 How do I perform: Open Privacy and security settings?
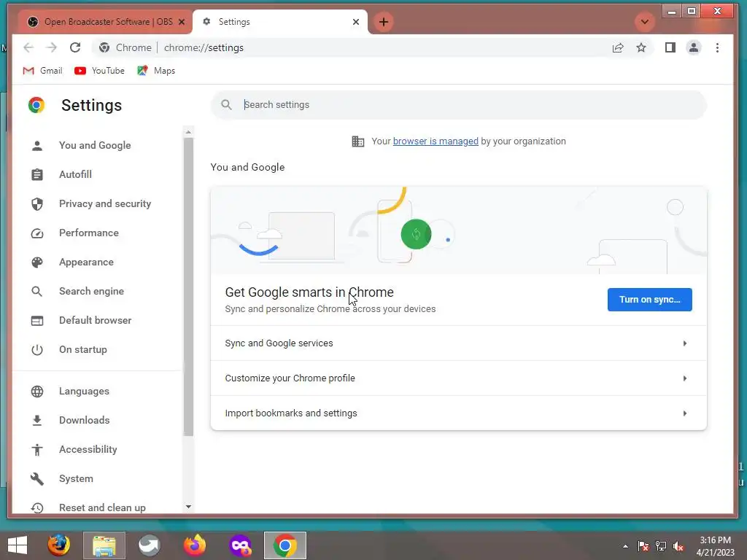point(105,204)
